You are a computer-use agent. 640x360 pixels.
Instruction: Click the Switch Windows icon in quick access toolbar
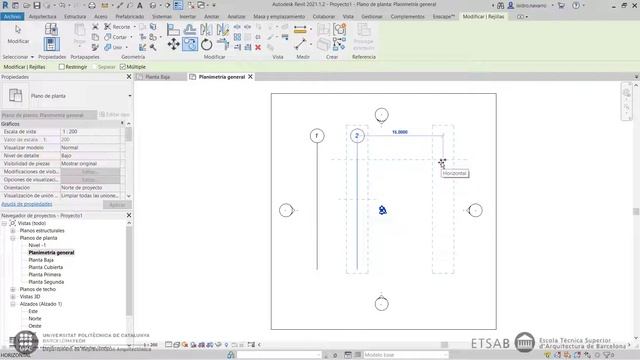coord(202,5)
